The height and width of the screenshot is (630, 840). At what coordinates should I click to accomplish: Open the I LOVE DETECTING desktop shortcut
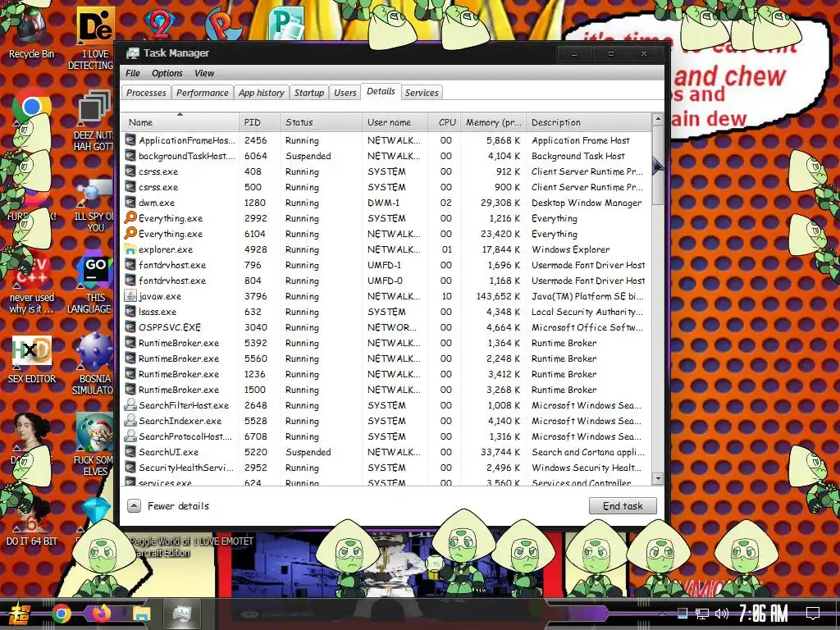coord(94,39)
